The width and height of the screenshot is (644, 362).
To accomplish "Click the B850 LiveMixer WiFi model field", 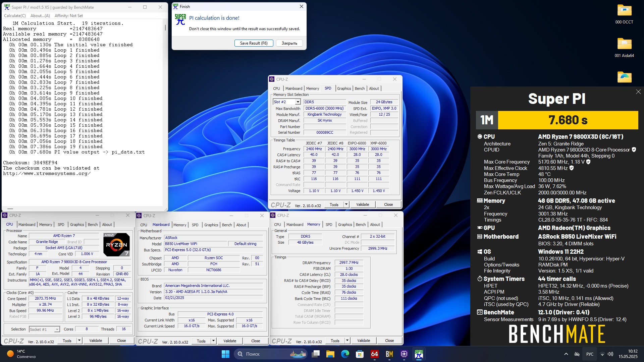I will tap(195, 244).
